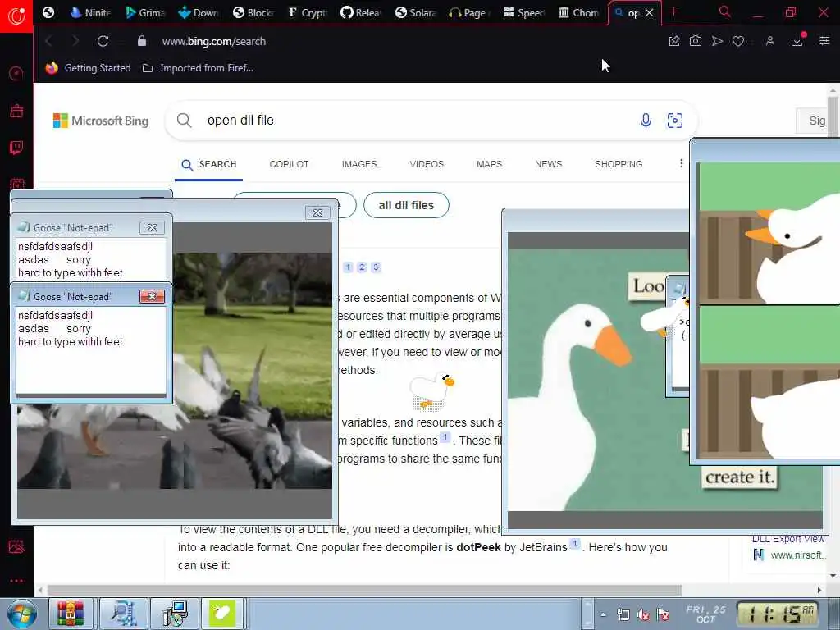Switch to the Crypt tab with the F icon
The image size is (840, 630).
307,12
